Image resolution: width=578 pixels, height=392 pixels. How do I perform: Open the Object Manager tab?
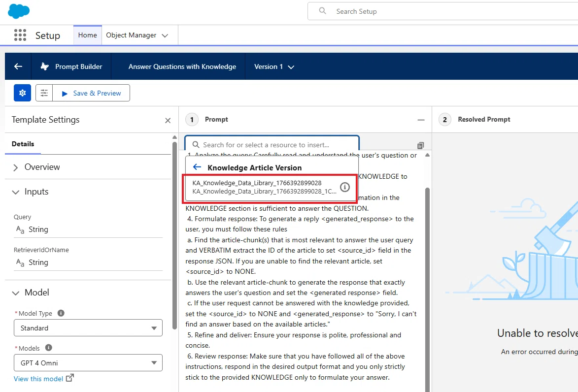[x=131, y=35]
